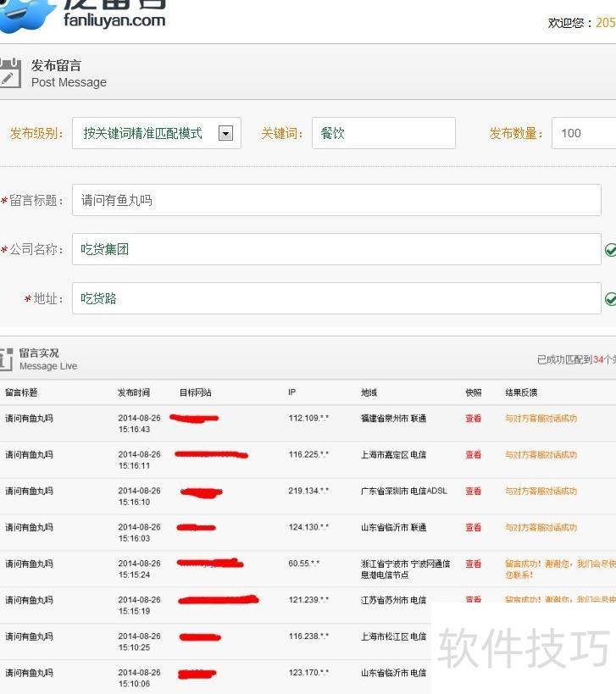
Task: Click 与对方客服对话成功 result in 116.225 row
Action: tap(541, 454)
